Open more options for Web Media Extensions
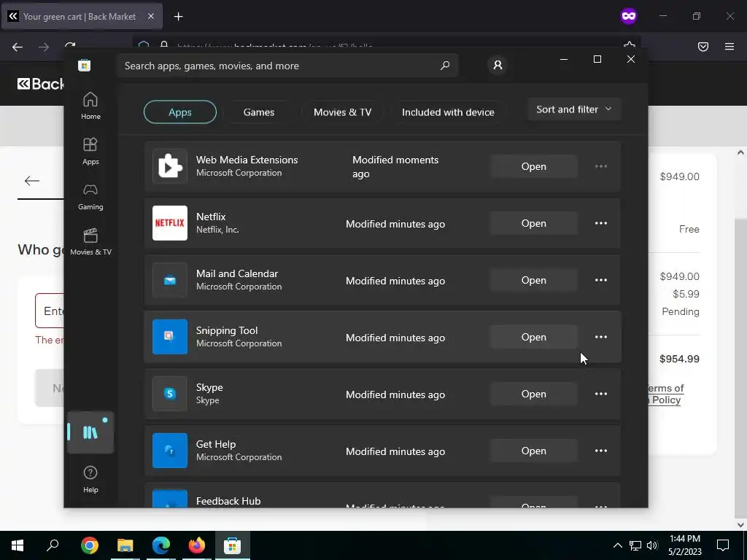The image size is (747, 560). coord(601,166)
